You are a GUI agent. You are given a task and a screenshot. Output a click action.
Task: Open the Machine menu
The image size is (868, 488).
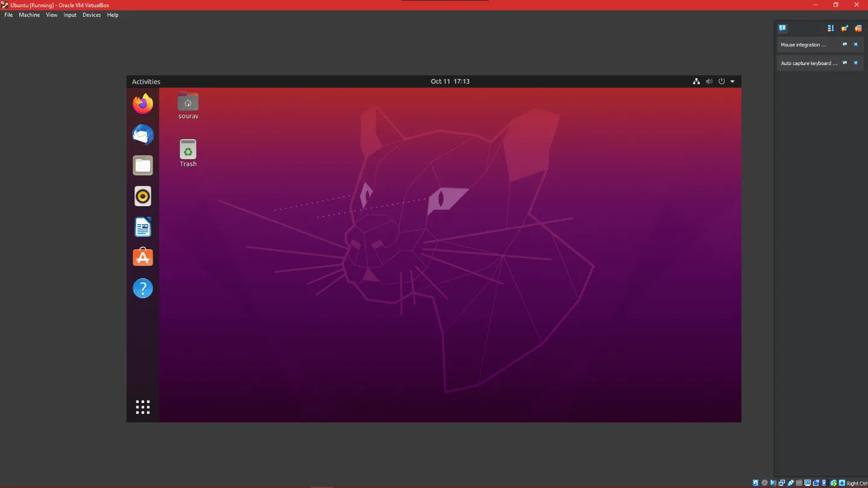point(29,14)
